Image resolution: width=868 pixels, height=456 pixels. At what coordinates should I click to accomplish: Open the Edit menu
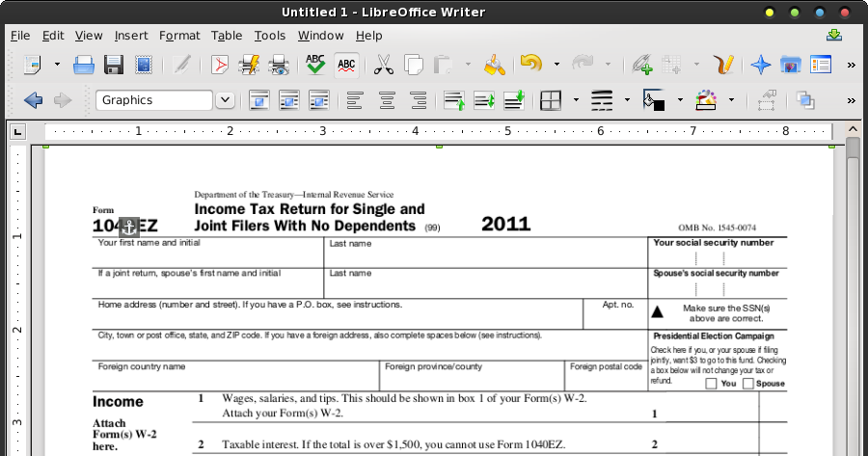click(x=53, y=36)
